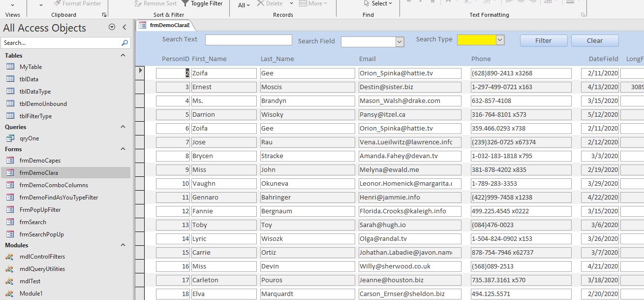Open the mdlControlFilters module icon

(x=10, y=257)
